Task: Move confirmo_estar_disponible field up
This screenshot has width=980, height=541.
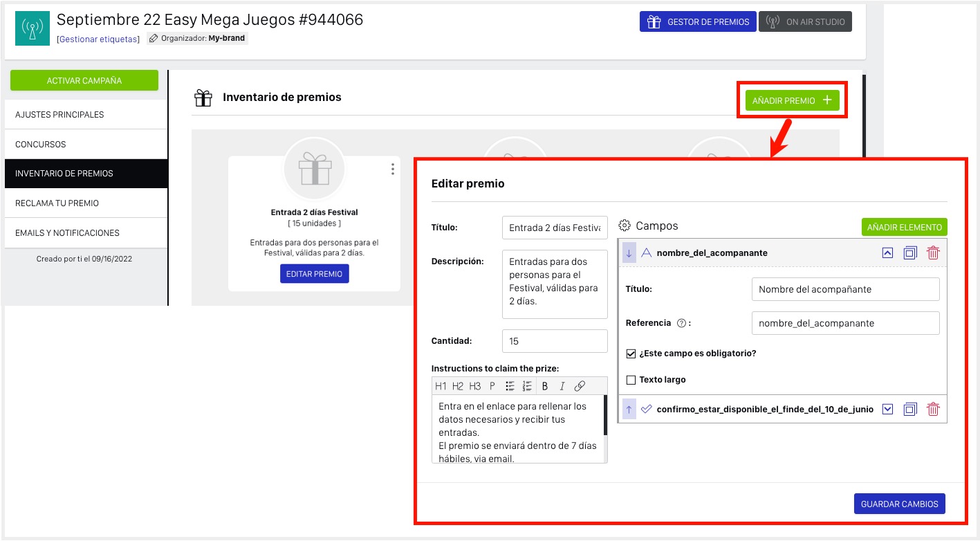Action: 629,410
